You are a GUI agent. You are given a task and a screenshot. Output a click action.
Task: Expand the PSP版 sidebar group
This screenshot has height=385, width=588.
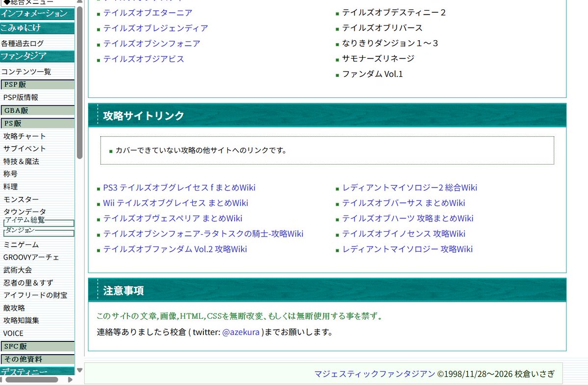[x=38, y=85]
